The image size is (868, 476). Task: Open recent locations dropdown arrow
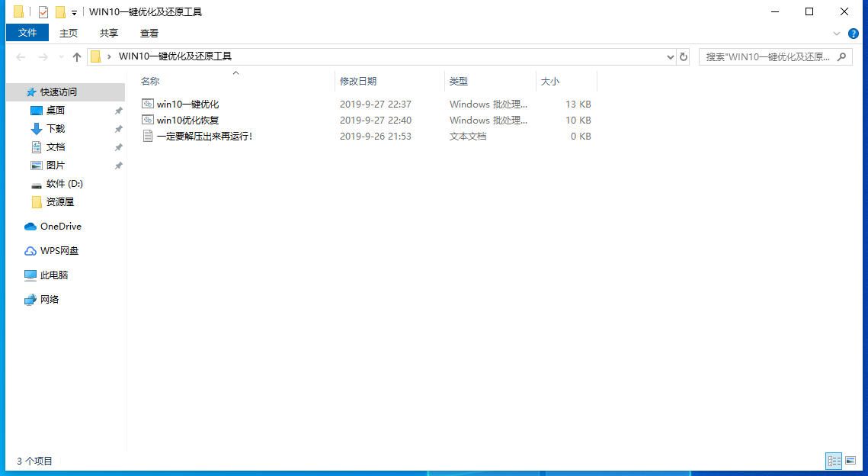tap(61, 57)
